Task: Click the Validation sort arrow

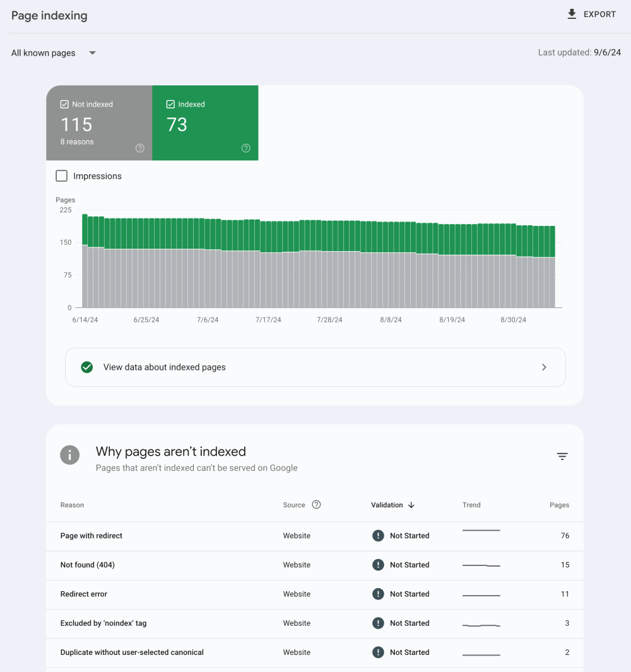Action: tap(411, 505)
